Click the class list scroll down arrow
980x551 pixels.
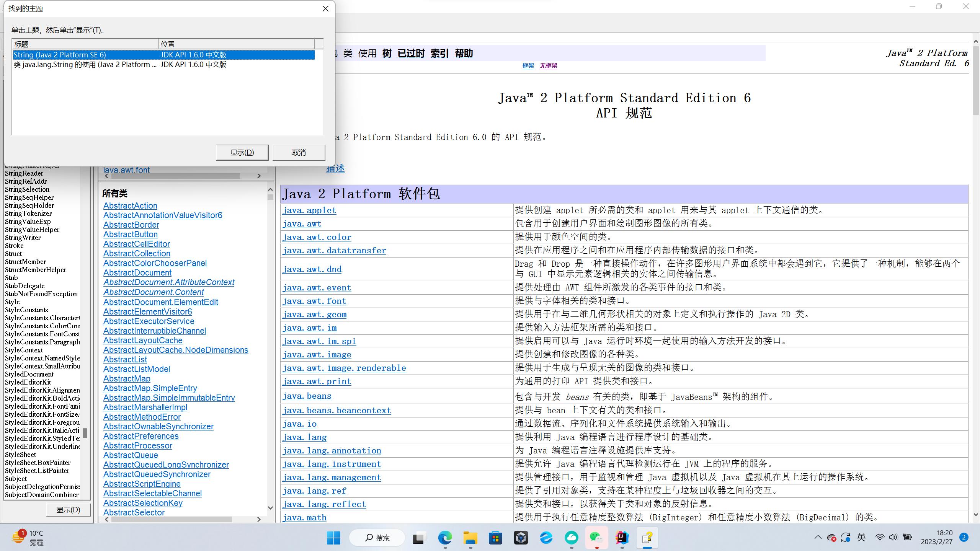coord(270,508)
